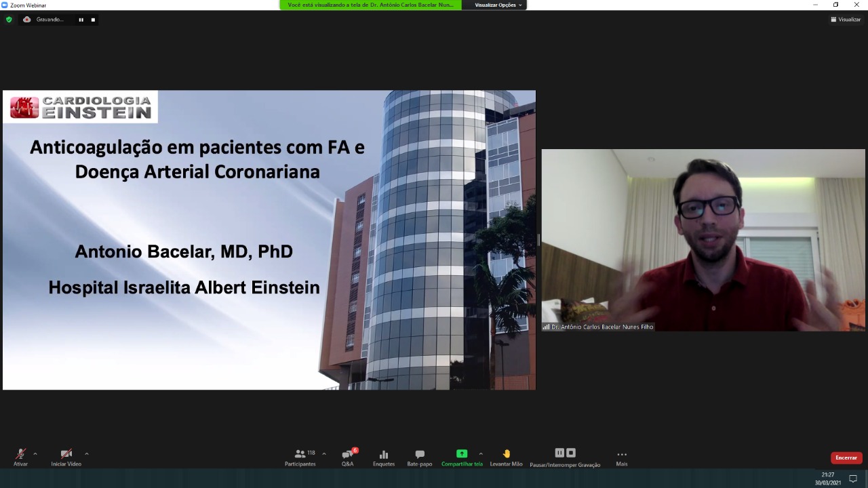Unmute microphone with the Ativar button
Image resolution: width=868 pixels, height=488 pixels.
20,457
